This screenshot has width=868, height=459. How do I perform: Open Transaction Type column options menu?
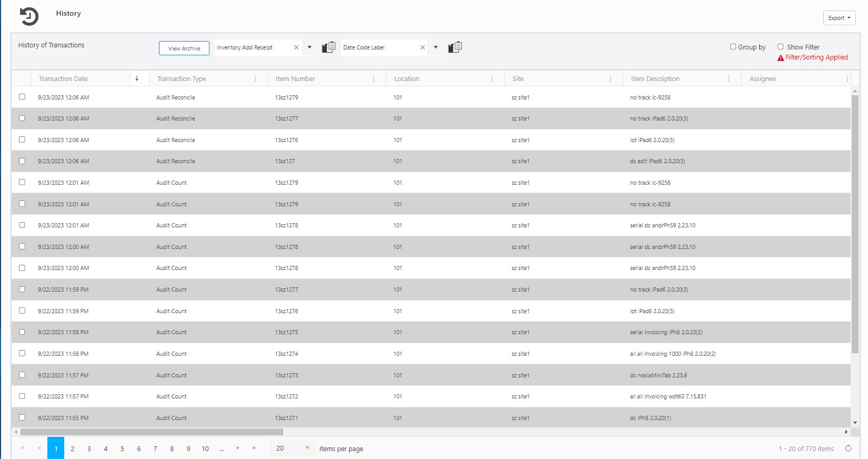tap(255, 79)
